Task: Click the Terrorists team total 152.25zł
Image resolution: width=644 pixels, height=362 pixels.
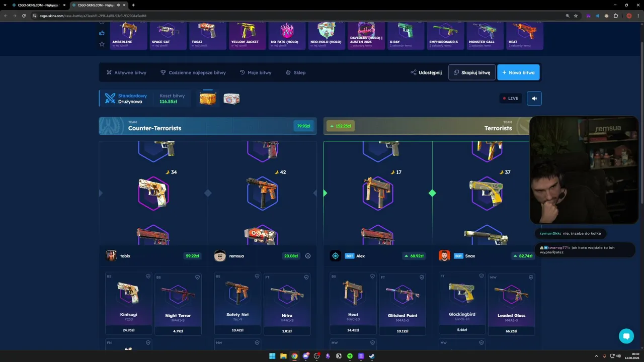Action: tap(341, 126)
